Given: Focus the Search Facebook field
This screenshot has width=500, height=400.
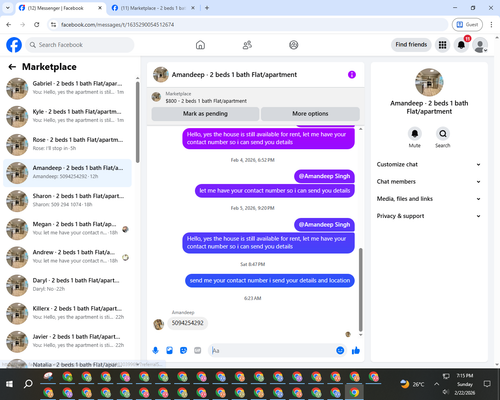Looking at the screenshot, I should click(80, 45).
